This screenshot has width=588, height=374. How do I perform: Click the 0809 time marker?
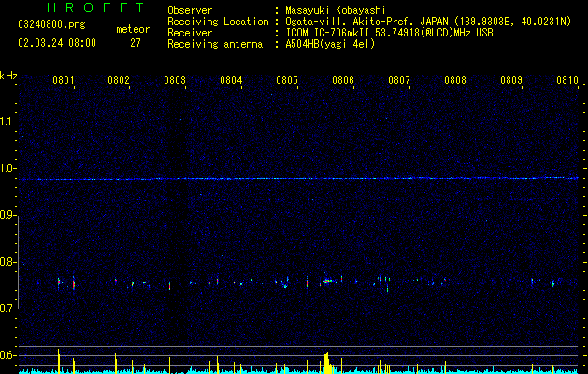pyautogui.click(x=510, y=80)
